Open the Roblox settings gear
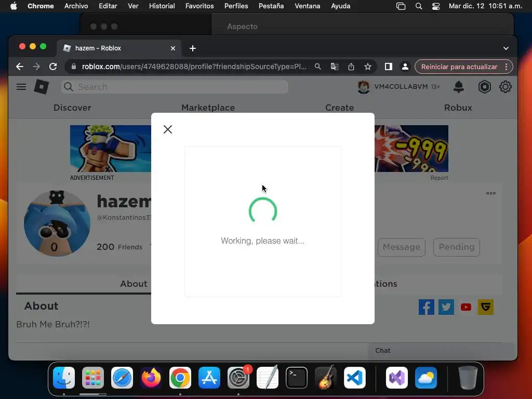532x399 pixels. tap(505, 87)
